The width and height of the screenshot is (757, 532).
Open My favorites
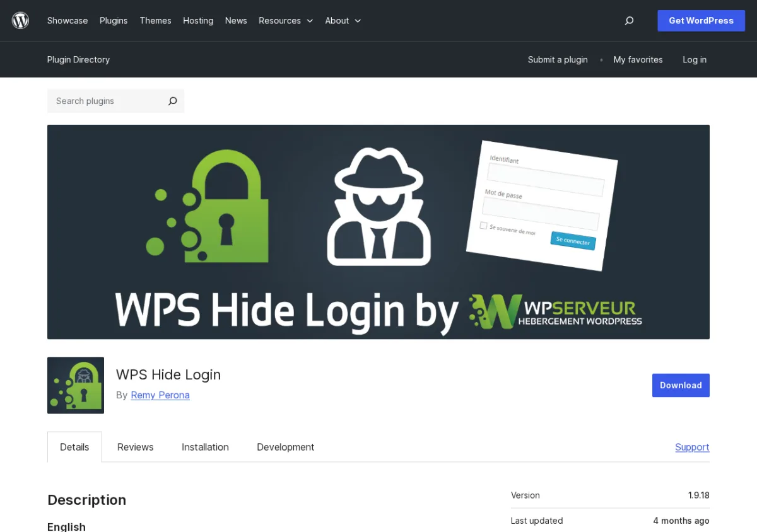[x=638, y=60]
